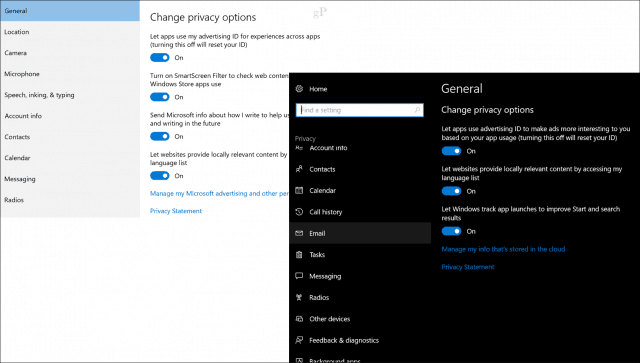Open Speech, inking, & typing settings

click(x=70, y=95)
